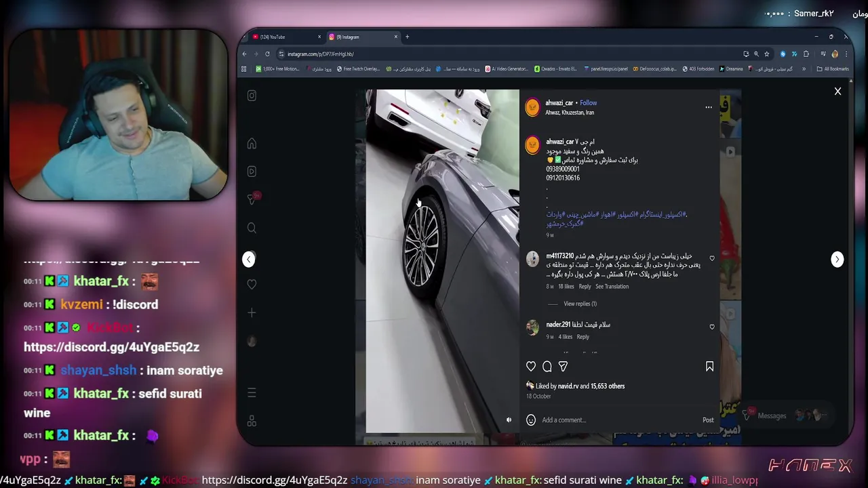Screen dimensions: 868x488
Task: Like the comment from nader.291
Action: pyautogui.click(x=711, y=327)
